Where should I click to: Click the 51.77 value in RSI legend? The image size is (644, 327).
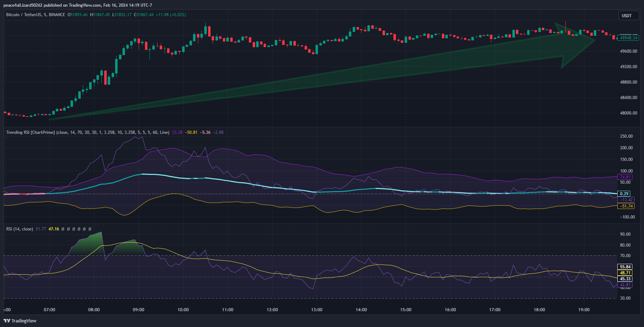click(x=41, y=229)
